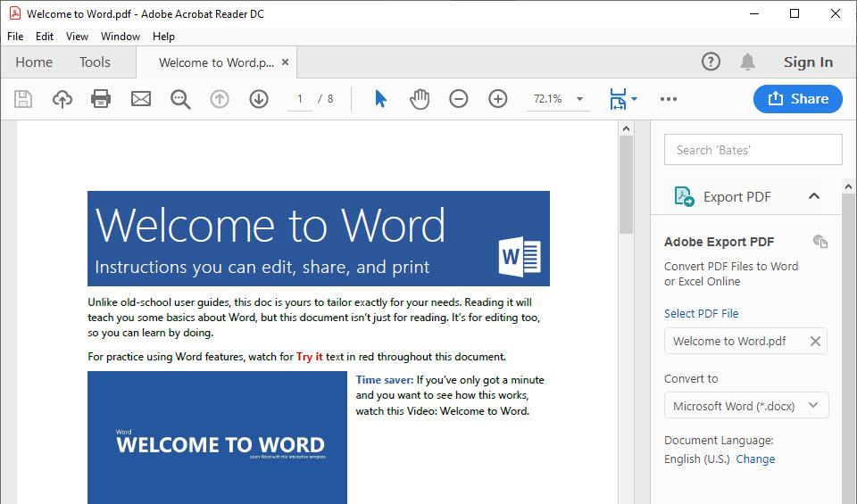The height and width of the screenshot is (504, 857).
Task: Minimize the Acrobat Reader window
Action: 754,13
